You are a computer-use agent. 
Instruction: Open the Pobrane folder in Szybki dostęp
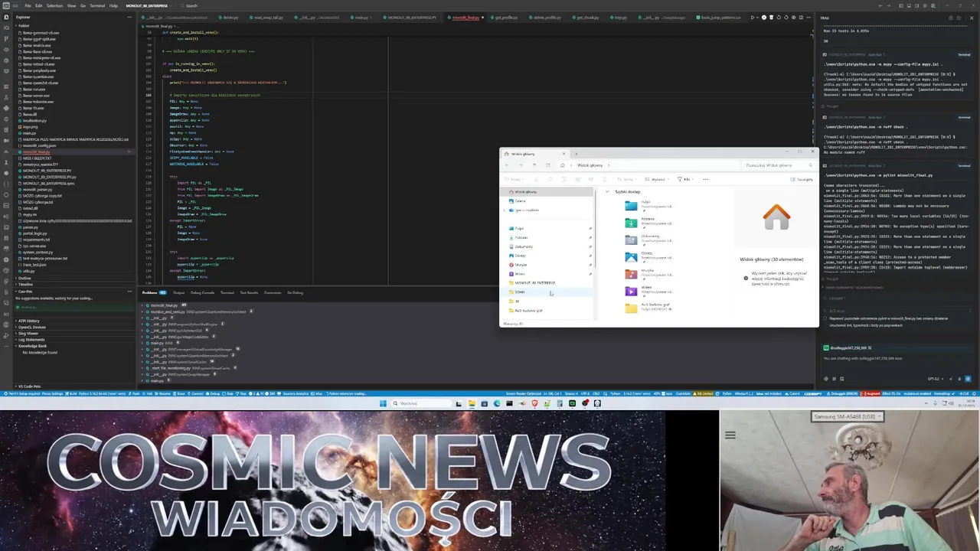click(648, 222)
